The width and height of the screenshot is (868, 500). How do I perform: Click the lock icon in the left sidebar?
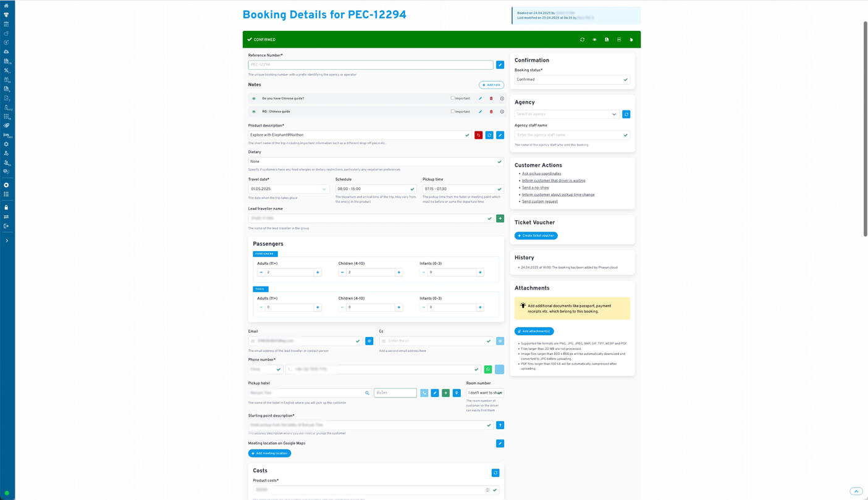(7, 207)
